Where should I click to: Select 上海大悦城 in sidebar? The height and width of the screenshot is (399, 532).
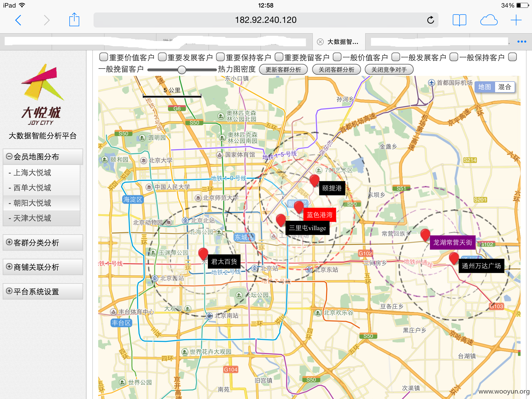tap(42, 172)
